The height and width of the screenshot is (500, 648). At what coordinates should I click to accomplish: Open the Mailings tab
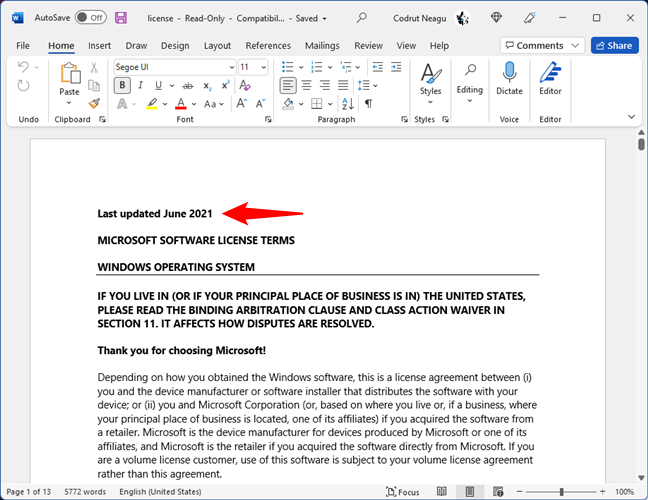point(322,45)
